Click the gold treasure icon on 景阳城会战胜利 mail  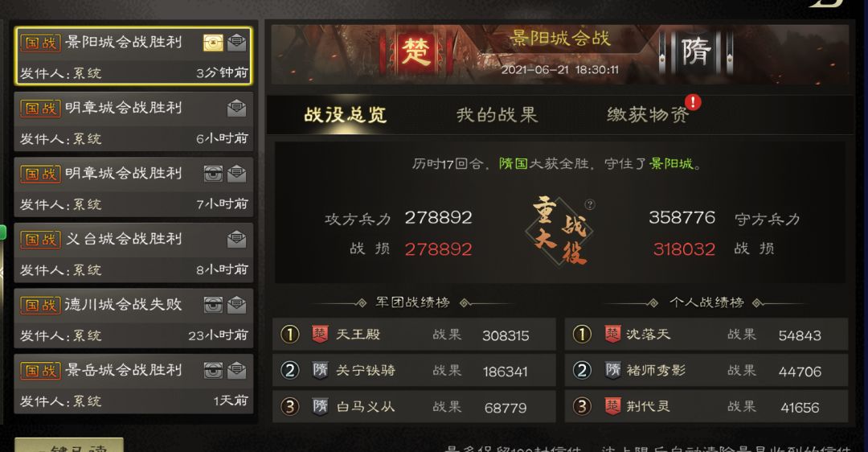coord(213,43)
